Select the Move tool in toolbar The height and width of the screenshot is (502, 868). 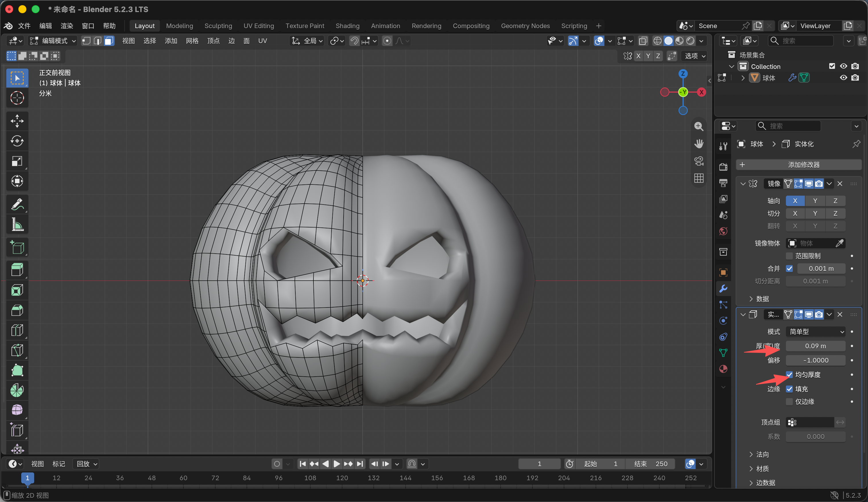pos(17,121)
